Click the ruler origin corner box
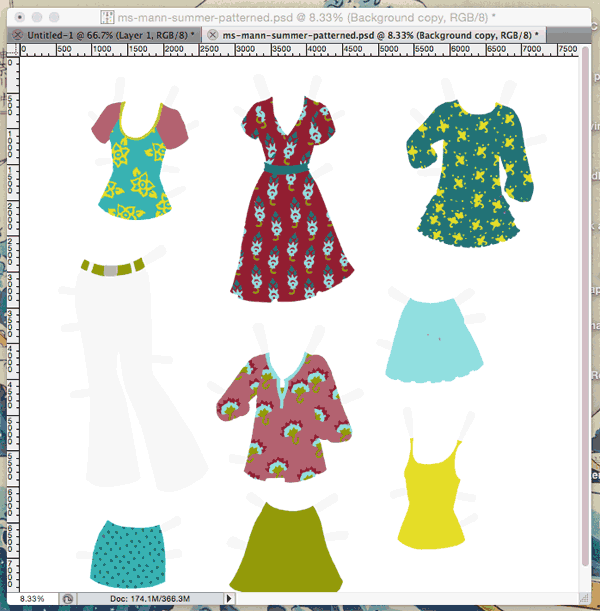The height and width of the screenshot is (611, 600). (x=13, y=49)
